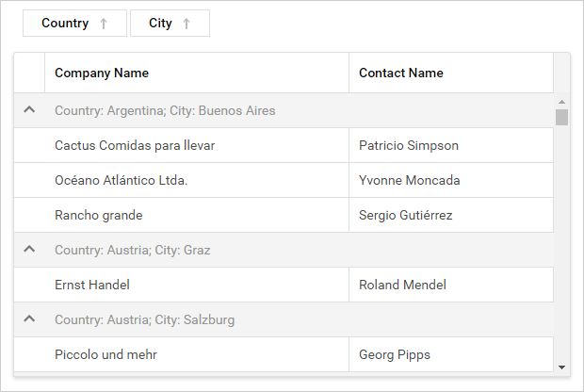584x392 pixels.
Task: Click the Georg Pipps contact cell
Action: 396,354
